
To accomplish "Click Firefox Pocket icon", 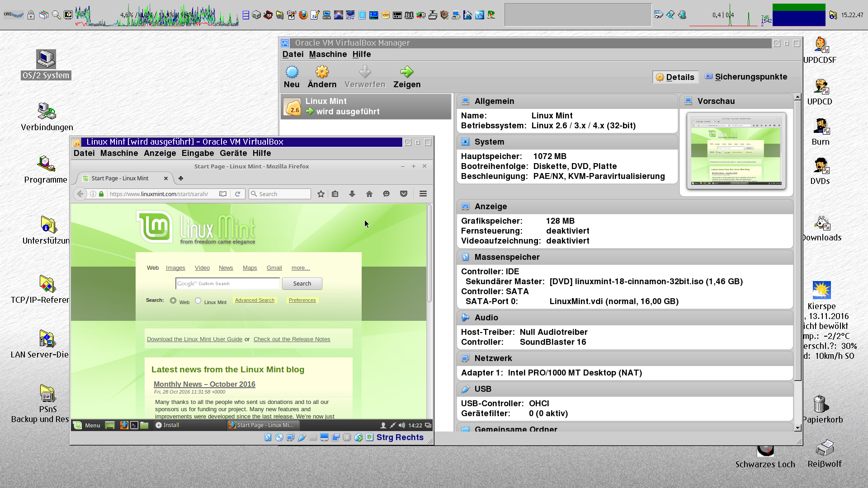I will click(404, 194).
